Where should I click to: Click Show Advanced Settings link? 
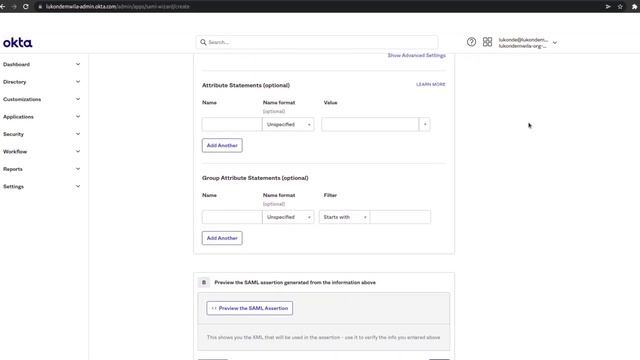click(416, 55)
